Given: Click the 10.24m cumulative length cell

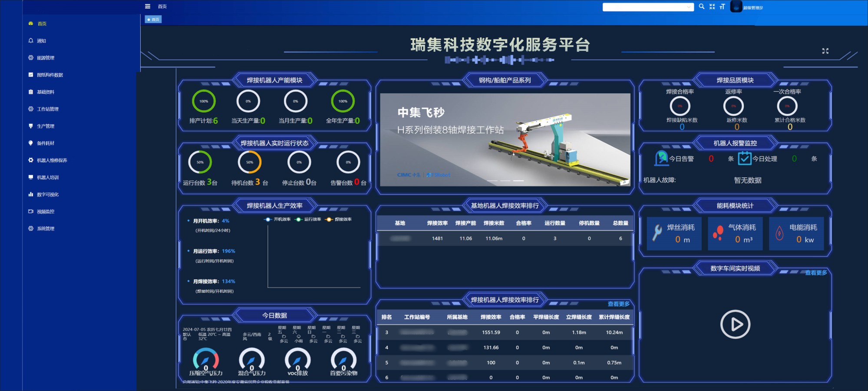Looking at the screenshot, I should (614, 332).
